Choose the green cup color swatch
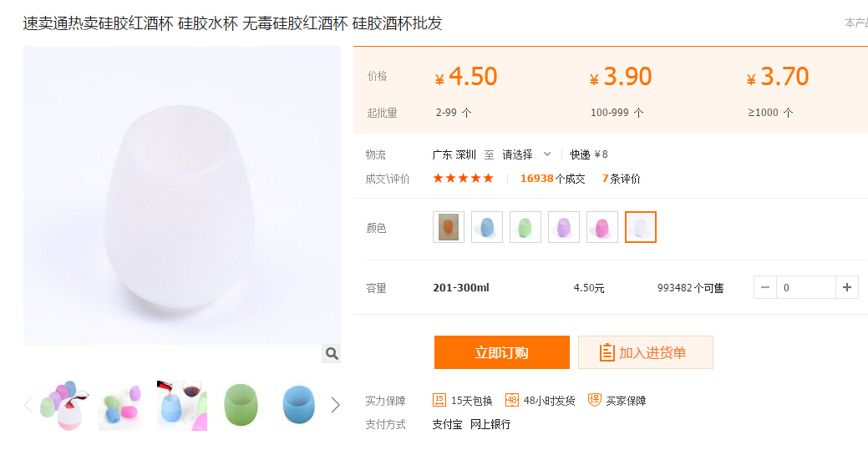Viewport: 868px width, 455px height. point(525,227)
